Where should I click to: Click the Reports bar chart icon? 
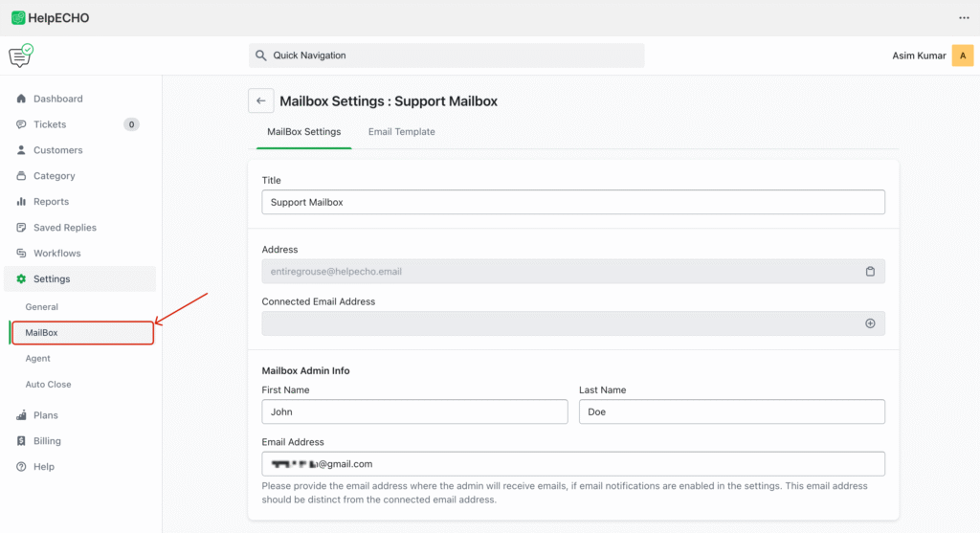click(x=21, y=202)
